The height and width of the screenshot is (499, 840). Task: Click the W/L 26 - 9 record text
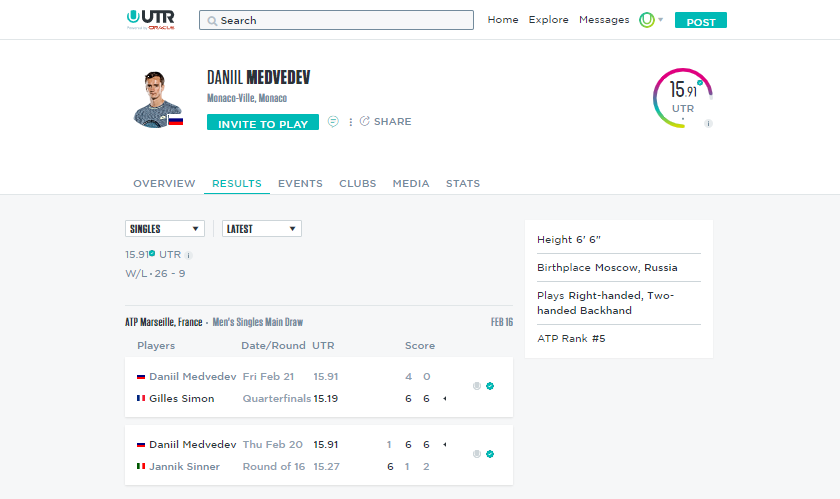point(155,274)
